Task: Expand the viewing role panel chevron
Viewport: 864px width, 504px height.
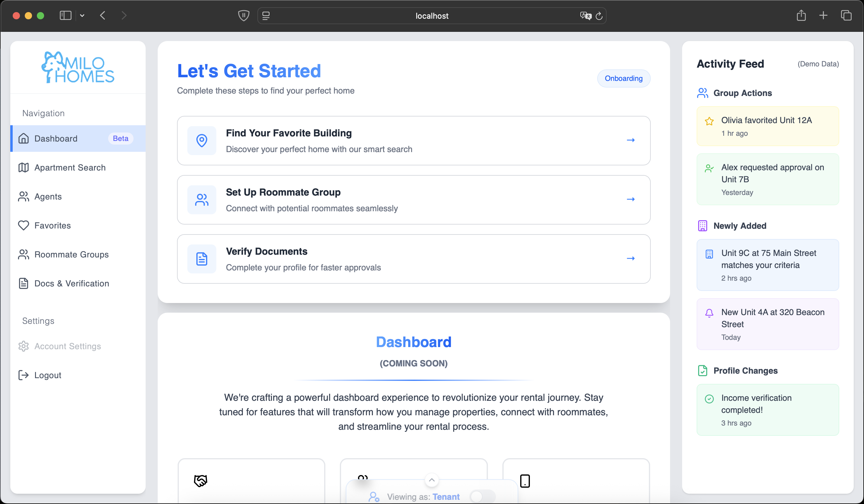Action: 432,480
